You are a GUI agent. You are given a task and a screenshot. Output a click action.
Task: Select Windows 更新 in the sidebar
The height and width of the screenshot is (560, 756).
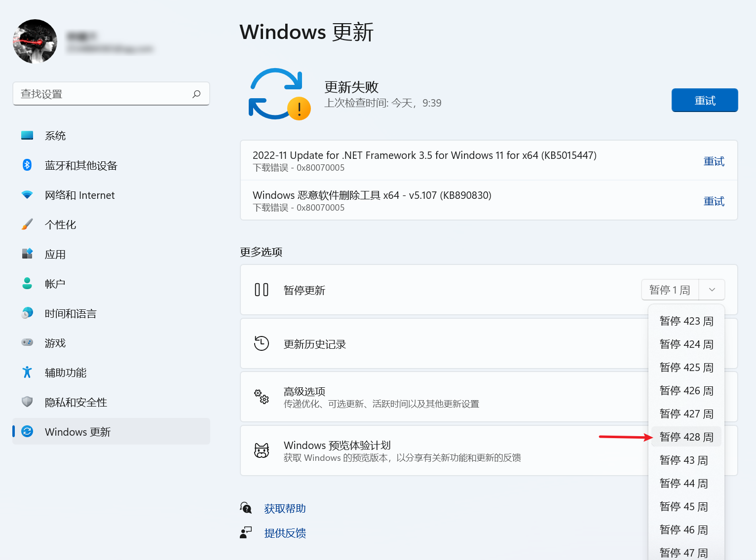pos(111,432)
